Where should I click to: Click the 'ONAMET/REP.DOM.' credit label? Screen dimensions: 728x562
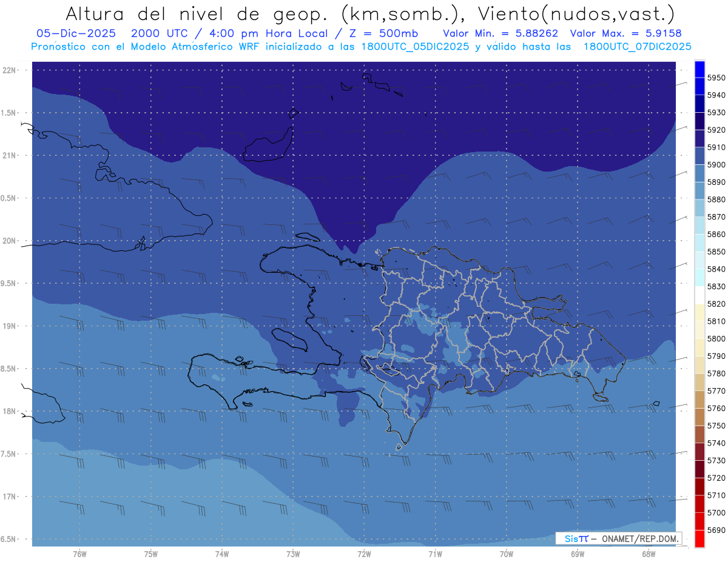point(639,538)
